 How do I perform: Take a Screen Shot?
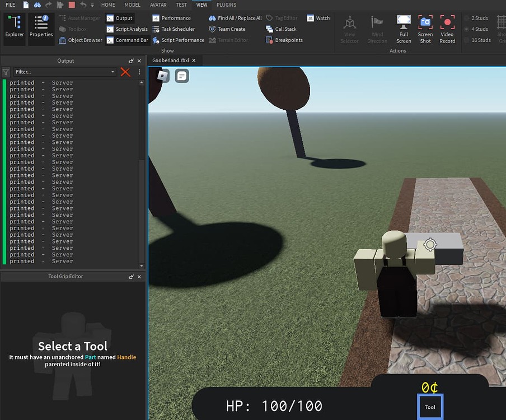point(425,29)
